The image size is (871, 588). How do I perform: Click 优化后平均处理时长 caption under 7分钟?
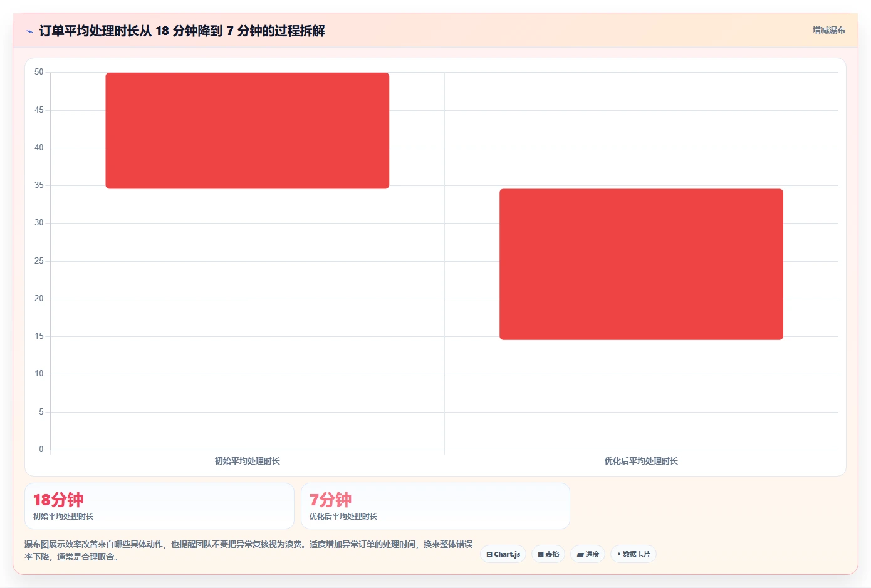[343, 517]
